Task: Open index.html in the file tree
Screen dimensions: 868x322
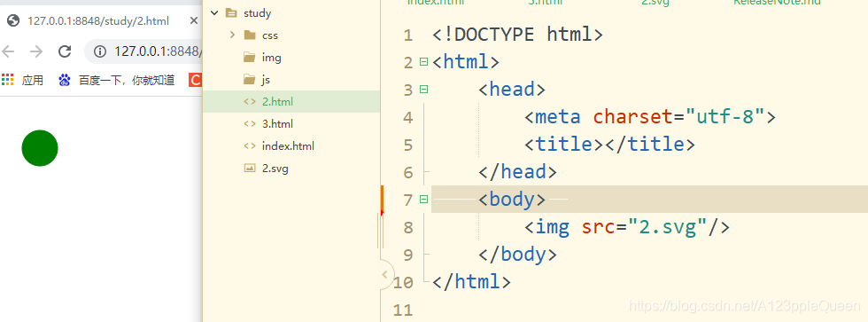Action: coord(288,146)
